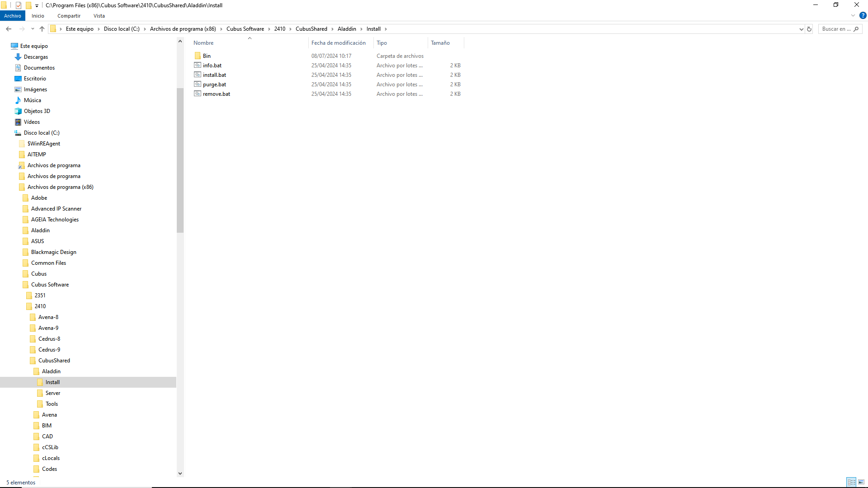The height and width of the screenshot is (488, 868).
Task: Open recent locations dropdown arrow
Action: [x=33, y=29]
